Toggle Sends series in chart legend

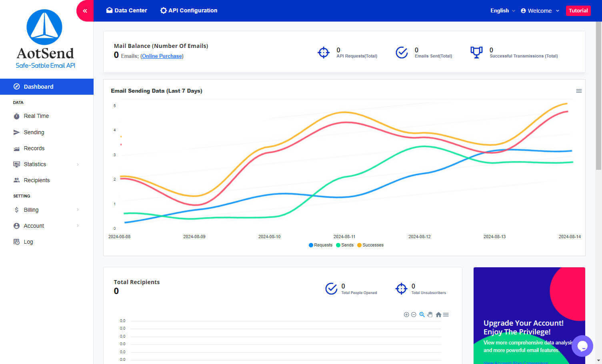click(x=345, y=245)
